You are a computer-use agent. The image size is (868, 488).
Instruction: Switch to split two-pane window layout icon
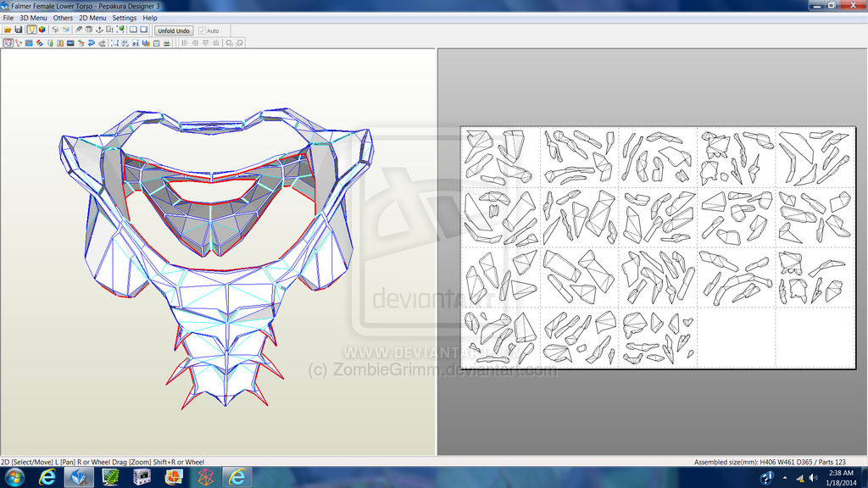pyautogui.click(x=133, y=30)
